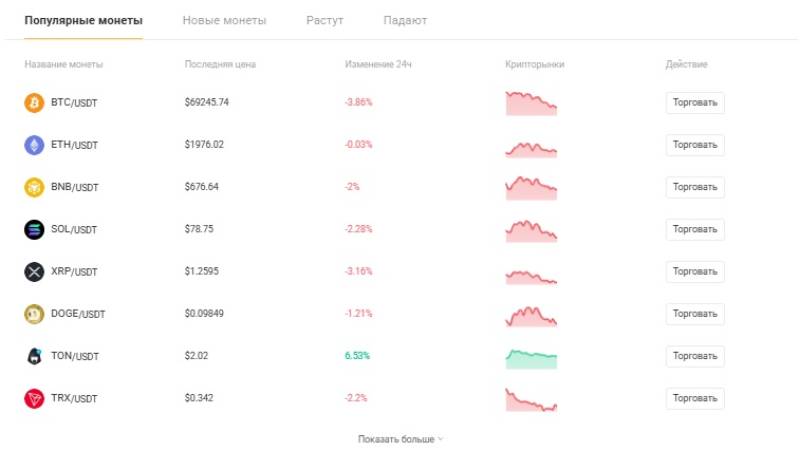Select the Популярные монеты tab
The height and width of the screenshot is (451, 800).
point(84,20)
